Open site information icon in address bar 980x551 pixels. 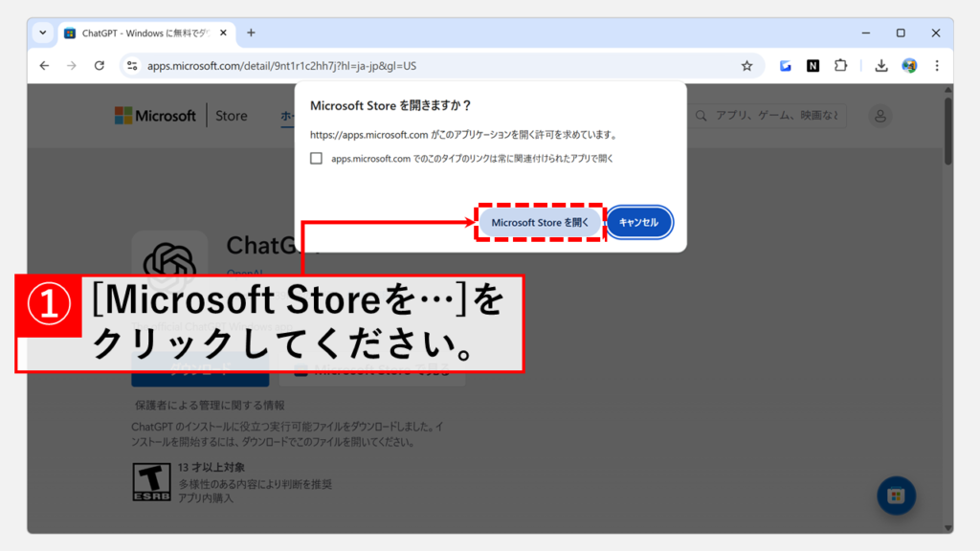(x=132, y=66)
